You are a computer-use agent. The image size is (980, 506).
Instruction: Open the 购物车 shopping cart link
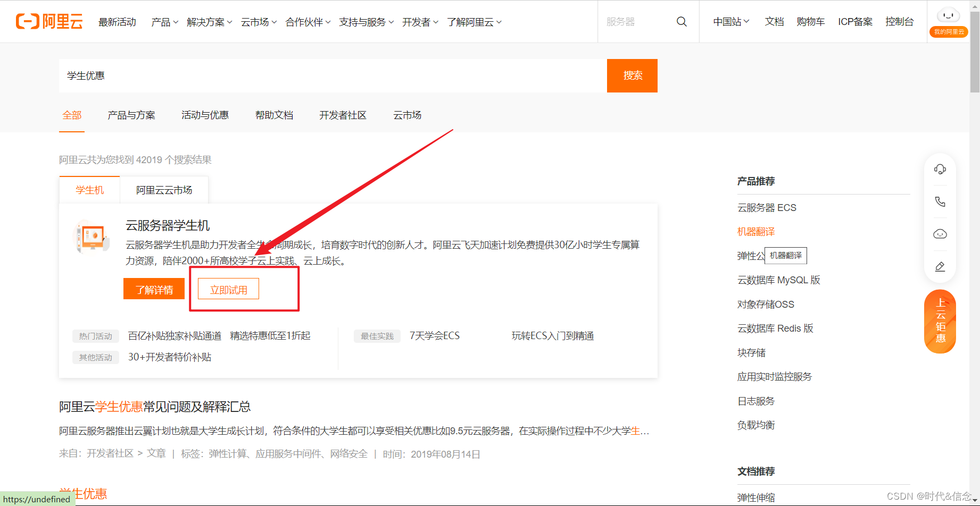pos(810,22)
